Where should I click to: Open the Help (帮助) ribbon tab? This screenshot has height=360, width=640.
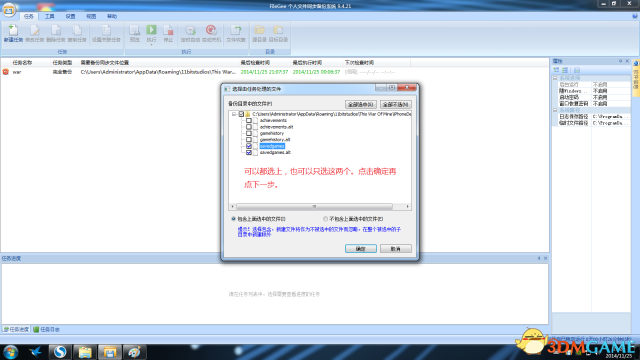click(112, 16)
